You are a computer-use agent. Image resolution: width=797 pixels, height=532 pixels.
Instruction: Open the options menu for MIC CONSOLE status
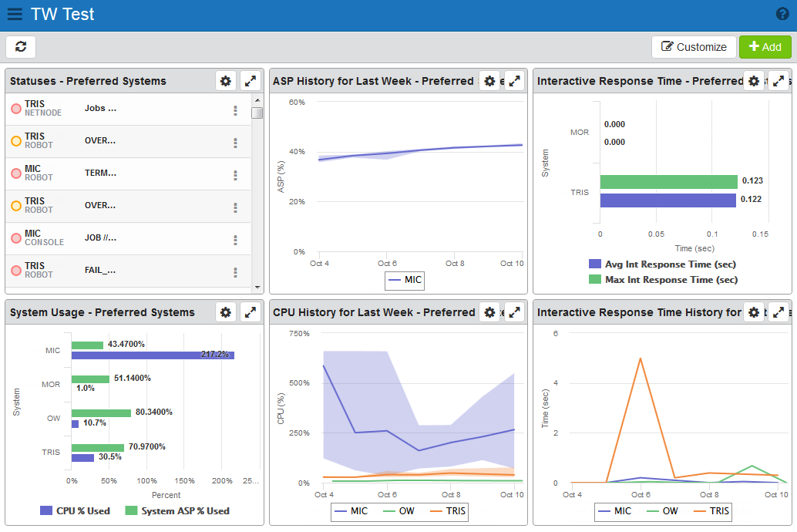coord(236,240)
